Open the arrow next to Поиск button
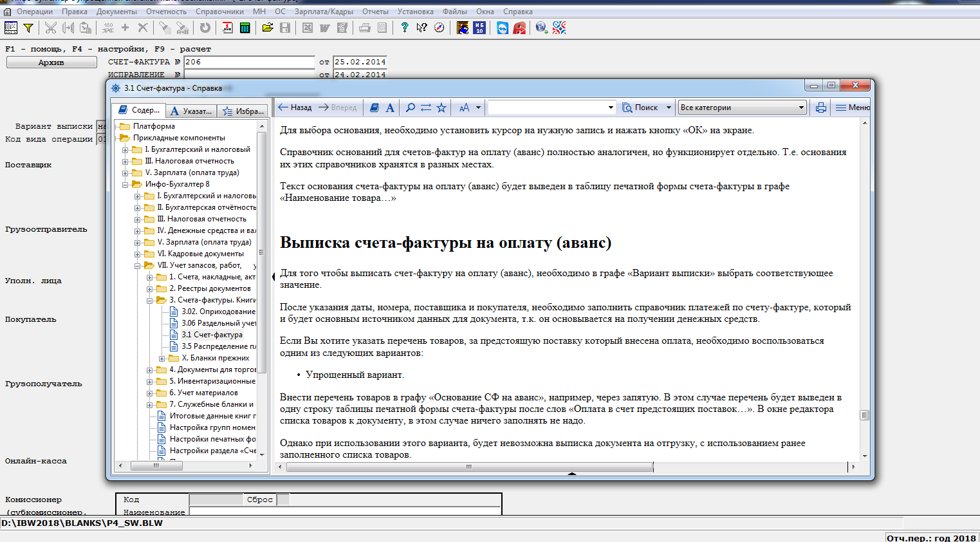The height and width of the screenshot is (542, 980). (x=669, y=107)
